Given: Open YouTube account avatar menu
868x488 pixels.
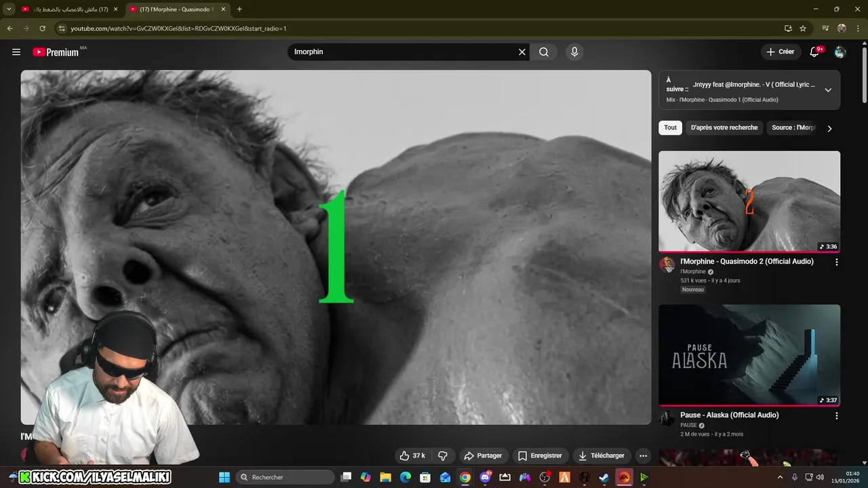Looking at the screenshot, I should pyautogui.click(x=840, y=52).
